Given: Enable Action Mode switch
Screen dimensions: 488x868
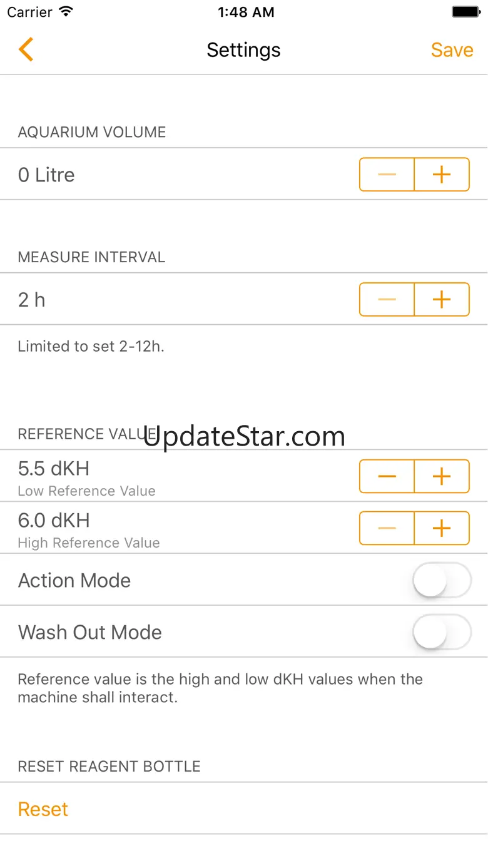Looking at the screenshot, I should pos(441,580).
